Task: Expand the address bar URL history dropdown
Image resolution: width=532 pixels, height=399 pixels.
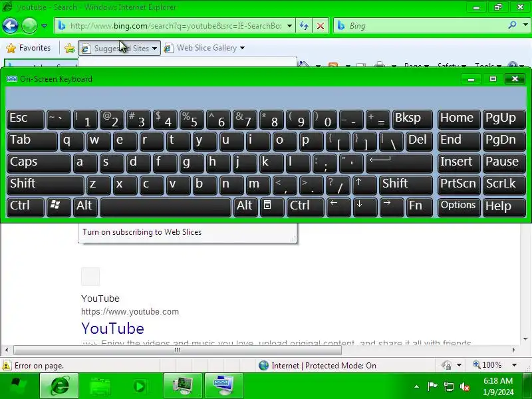Action: [x=289, y=26]
